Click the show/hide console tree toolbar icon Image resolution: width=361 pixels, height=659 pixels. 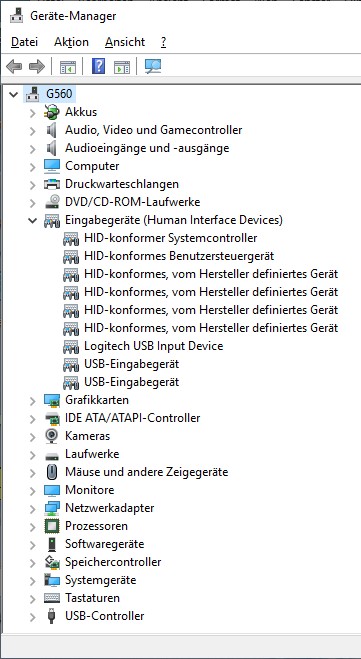[x=68, y=66]
